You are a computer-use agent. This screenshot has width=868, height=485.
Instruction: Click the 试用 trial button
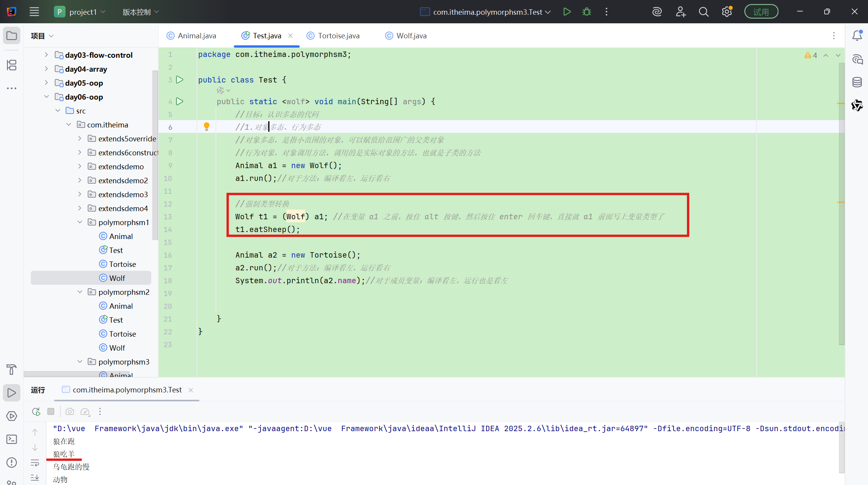click(761, 12)
